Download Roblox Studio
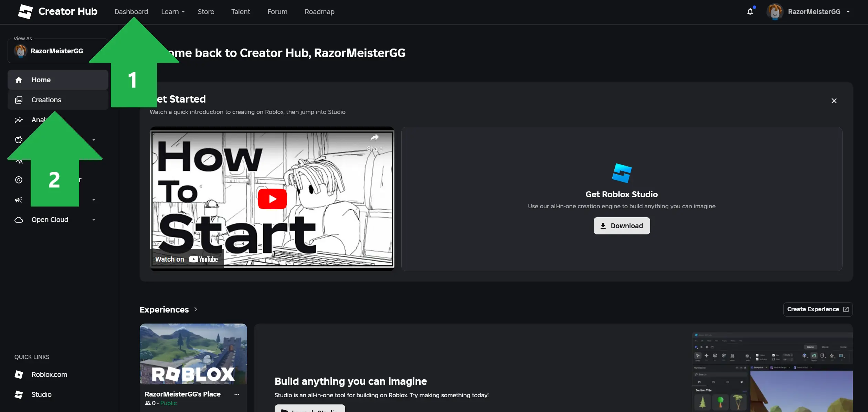Screen dimensions: 868x412 [622, 226]
